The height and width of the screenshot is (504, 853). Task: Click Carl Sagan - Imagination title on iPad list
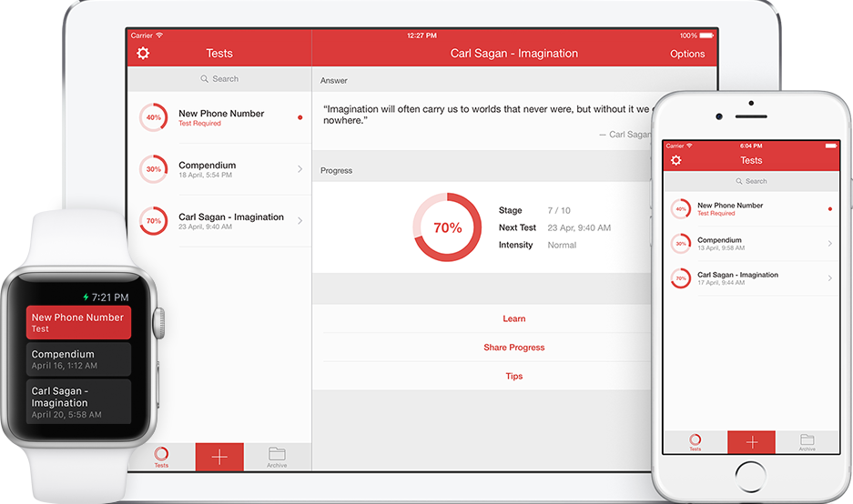tap(231, 217)
